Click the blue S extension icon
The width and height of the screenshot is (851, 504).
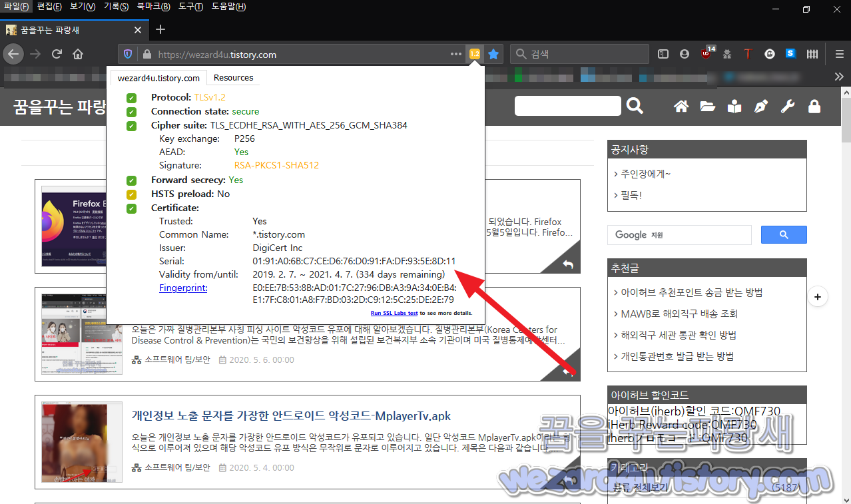click(790, 54)
